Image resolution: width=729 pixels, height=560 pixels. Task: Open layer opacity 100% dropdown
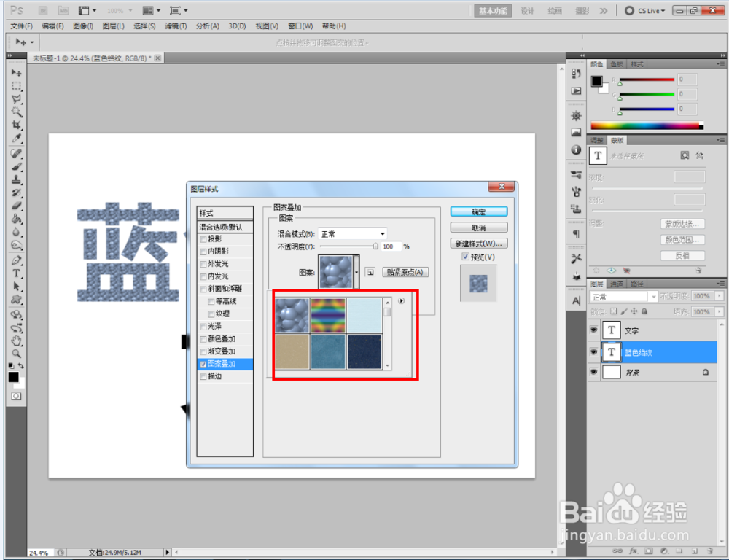click(x=720, y=296)
